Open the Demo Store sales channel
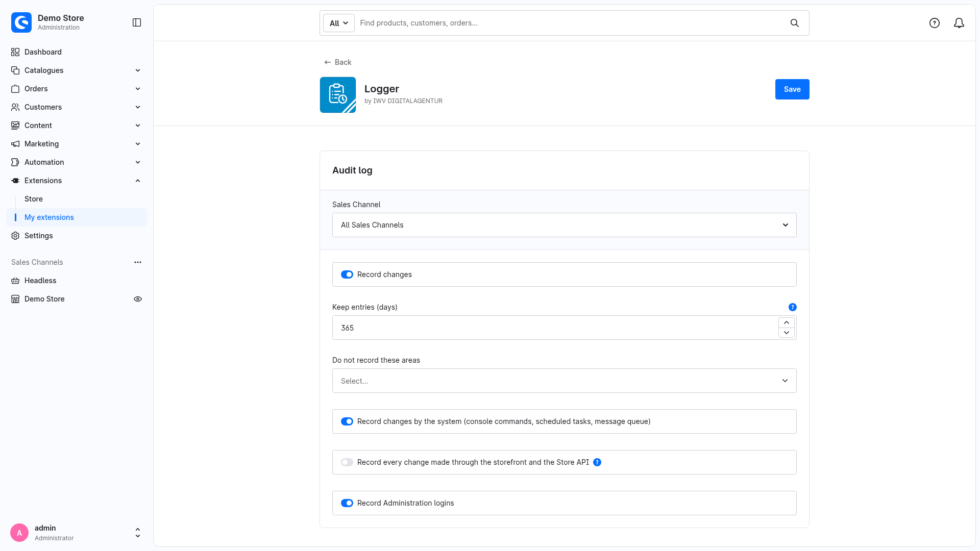The image size is (980, 551). 44,299
